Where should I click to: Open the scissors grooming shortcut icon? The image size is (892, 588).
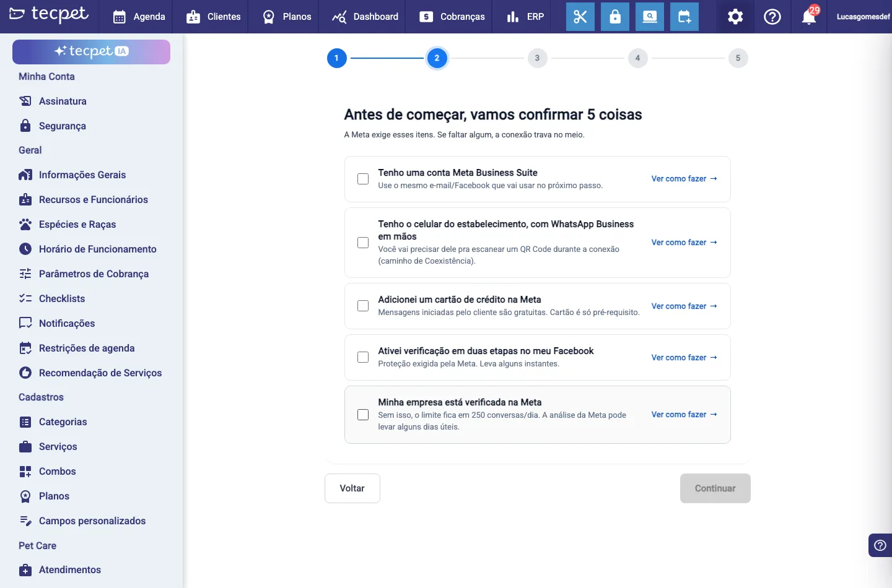pyautogui.click(x=580, y=17)
